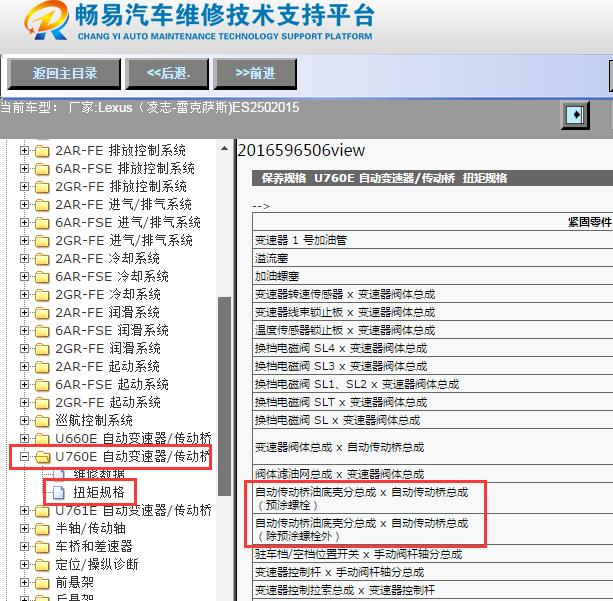The width and height of the screenshot is (613, 601).
Task: Click the 除预涂螺栓外 oil pan row
Action: 433,529
